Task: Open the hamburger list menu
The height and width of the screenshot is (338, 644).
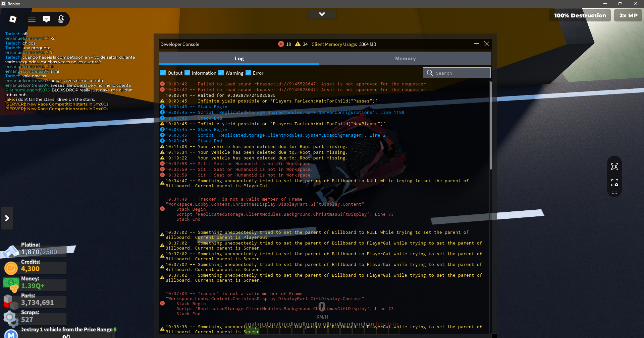Action: [x=32, y=19]
